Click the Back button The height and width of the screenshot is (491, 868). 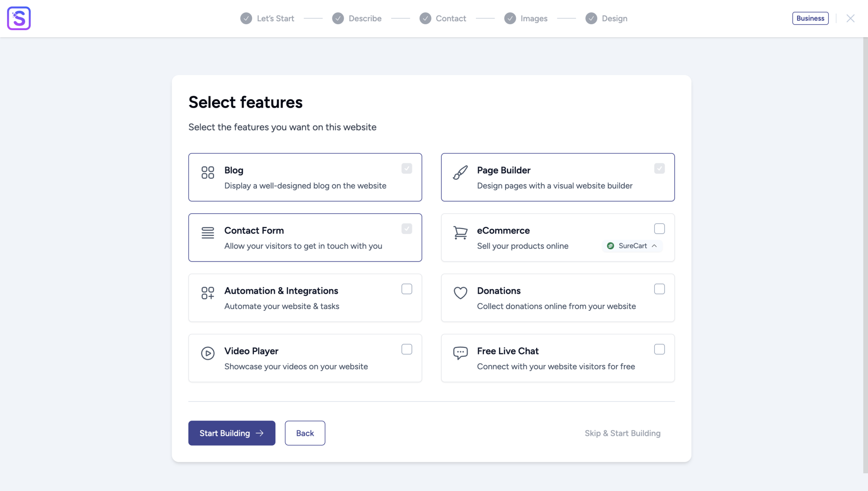click(x=305, y=433)
